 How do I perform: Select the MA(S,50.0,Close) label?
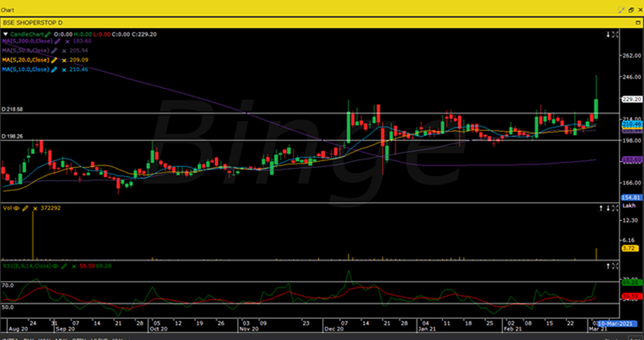tap(26, 50)
